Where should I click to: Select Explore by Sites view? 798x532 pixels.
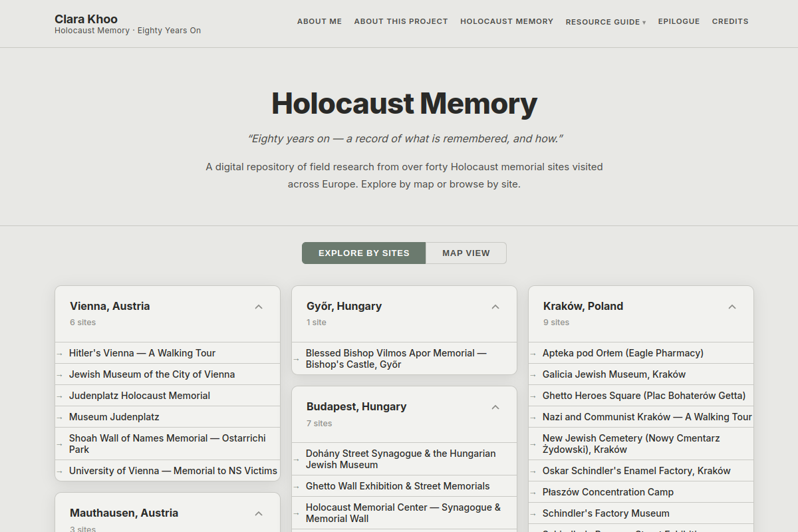click(364, 253)
